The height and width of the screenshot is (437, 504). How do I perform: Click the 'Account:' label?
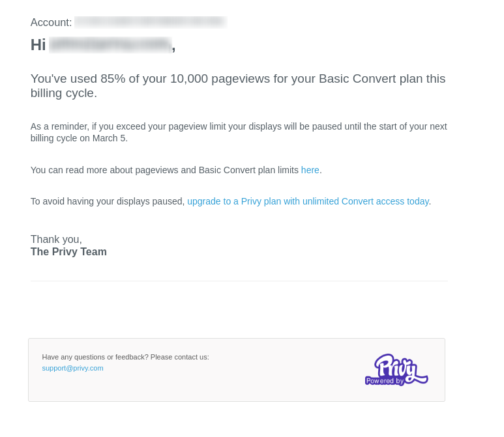(51, 23)
